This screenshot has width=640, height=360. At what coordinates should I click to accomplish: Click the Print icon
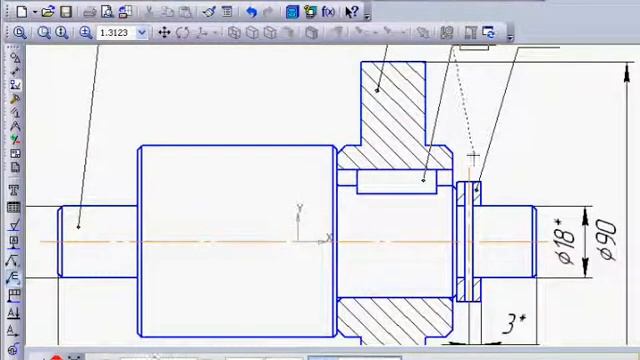point(89,12)
